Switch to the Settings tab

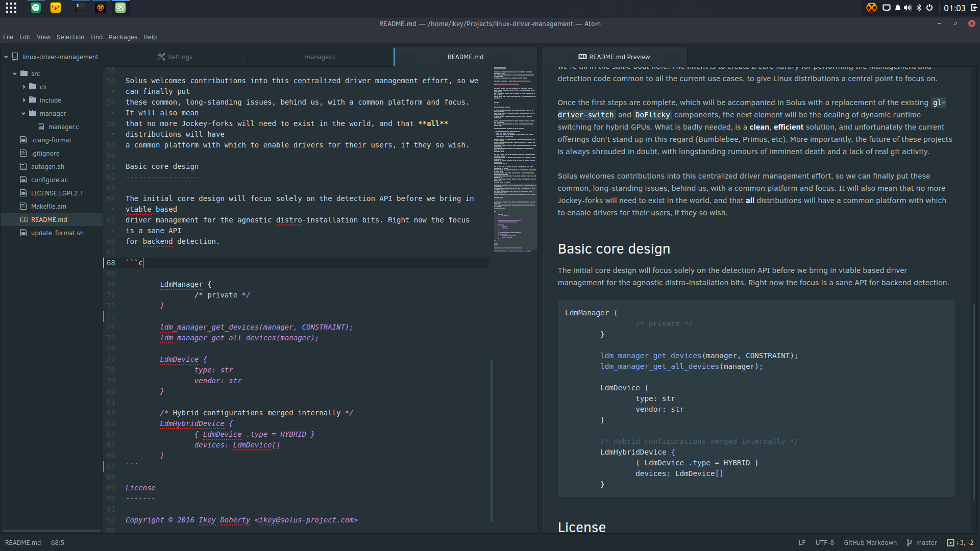click(x=175, y=57)
